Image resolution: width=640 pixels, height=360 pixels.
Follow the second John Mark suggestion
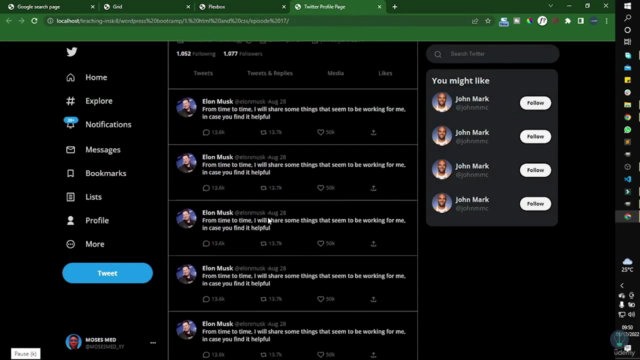(x=535, y=136)
